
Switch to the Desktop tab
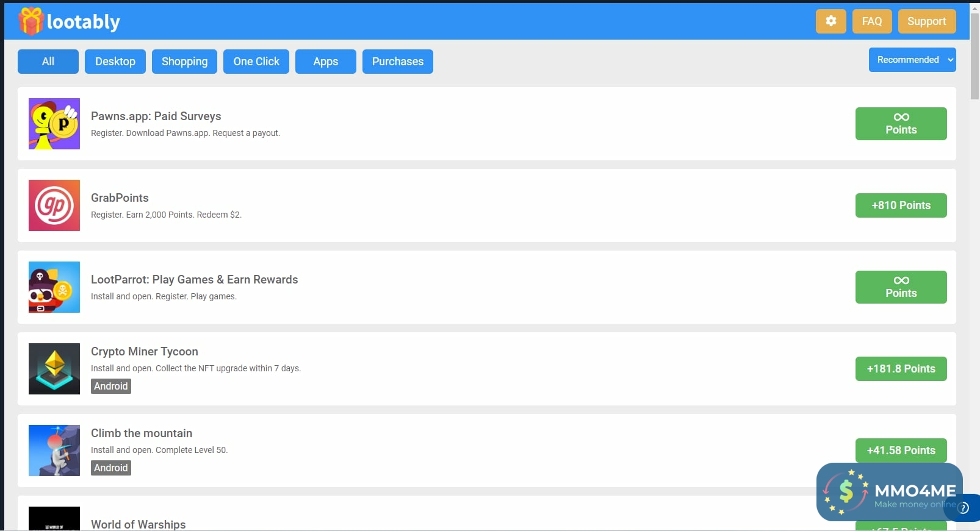pyautogui.click(x=115, y=62)
